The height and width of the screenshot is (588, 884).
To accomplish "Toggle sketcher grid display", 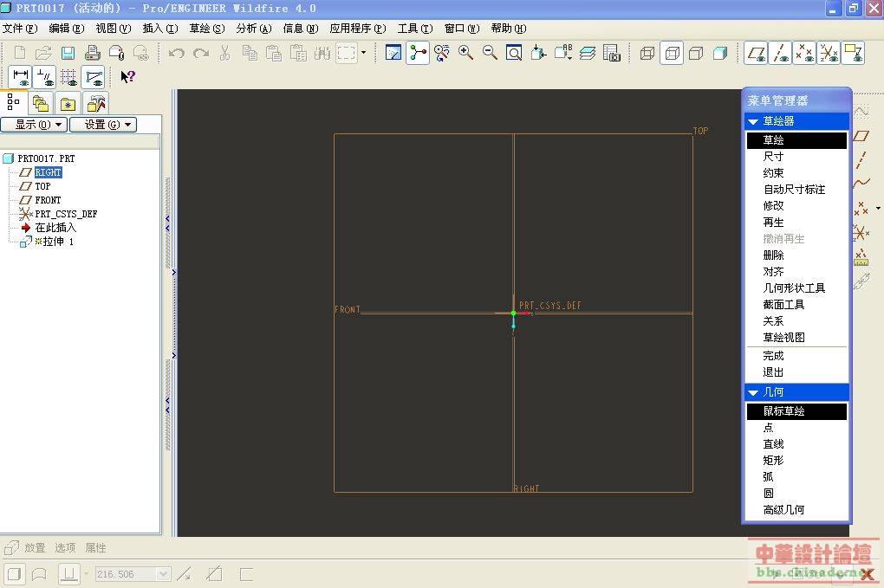I will 68,77.
